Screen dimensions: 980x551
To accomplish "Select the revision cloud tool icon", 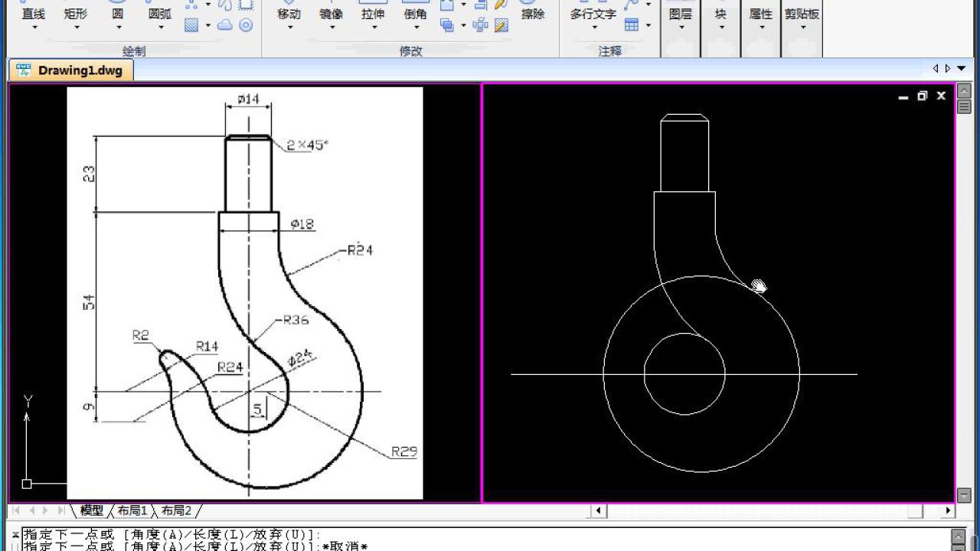I will click(225, 25).
